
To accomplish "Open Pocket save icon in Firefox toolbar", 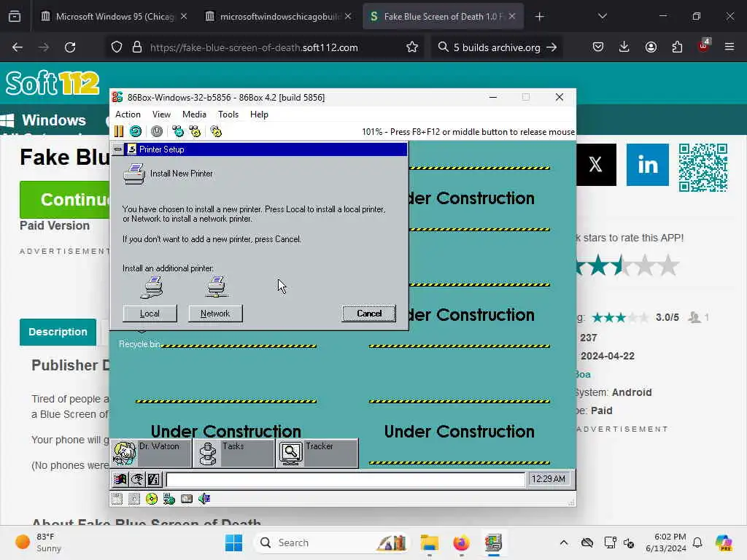I will [x=598, y=47].
